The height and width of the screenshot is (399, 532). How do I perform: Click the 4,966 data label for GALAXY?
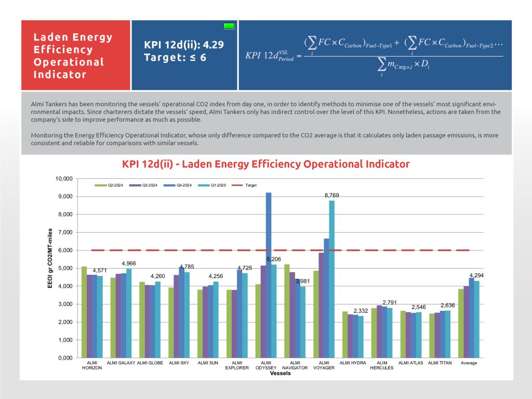(129, 263)
